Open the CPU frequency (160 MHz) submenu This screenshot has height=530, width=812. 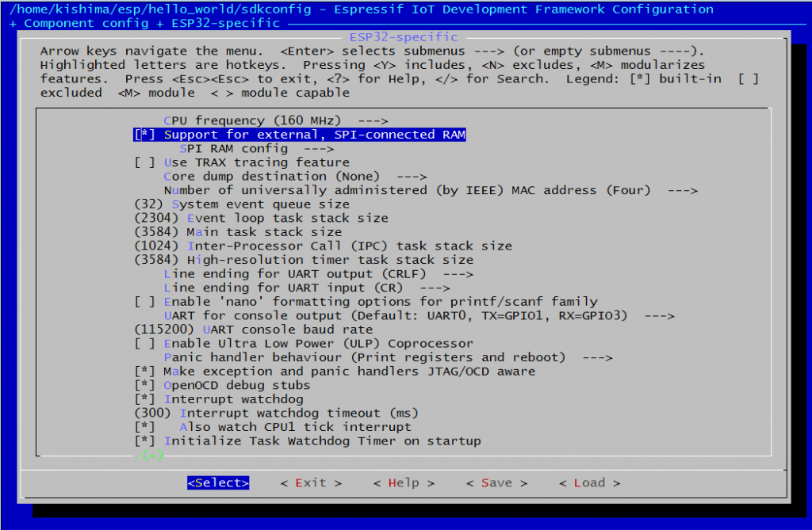pos(275,120)
